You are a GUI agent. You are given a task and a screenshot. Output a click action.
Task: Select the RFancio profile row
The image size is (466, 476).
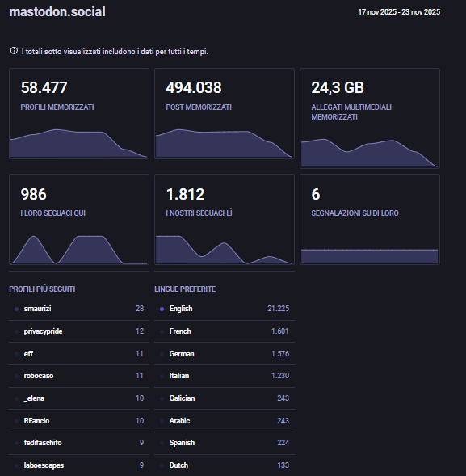click(79, 421)
